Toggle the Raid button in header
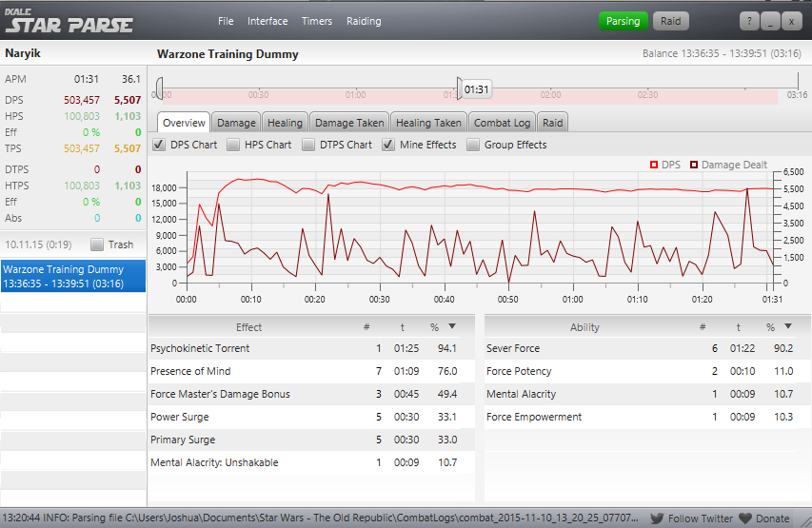The image size is (812, 528). pyautogui.click(x=670, y=21)
